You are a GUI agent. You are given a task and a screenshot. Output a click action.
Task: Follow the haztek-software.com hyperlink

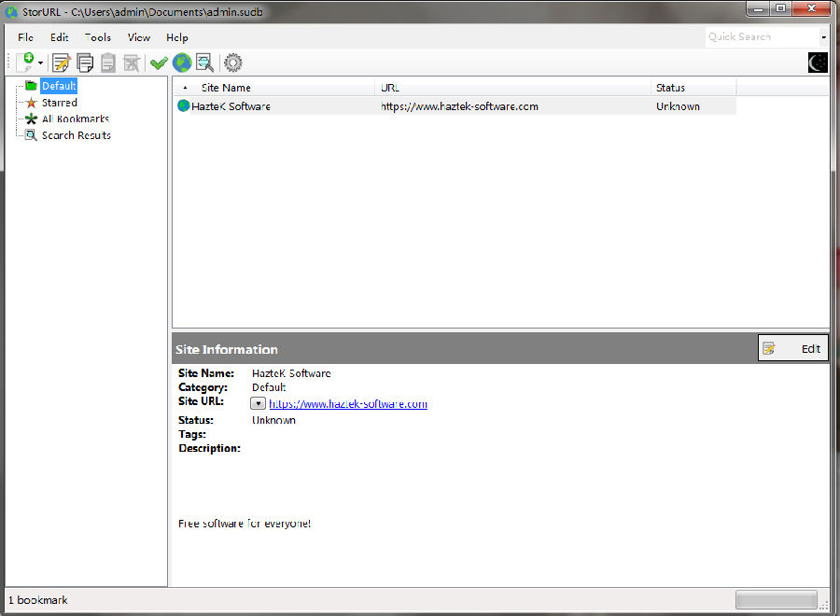click(347, 404)
